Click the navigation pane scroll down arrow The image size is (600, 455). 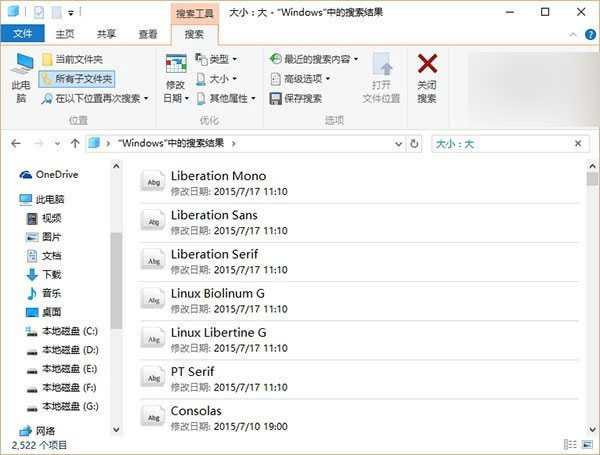click(x=116, y=430)
